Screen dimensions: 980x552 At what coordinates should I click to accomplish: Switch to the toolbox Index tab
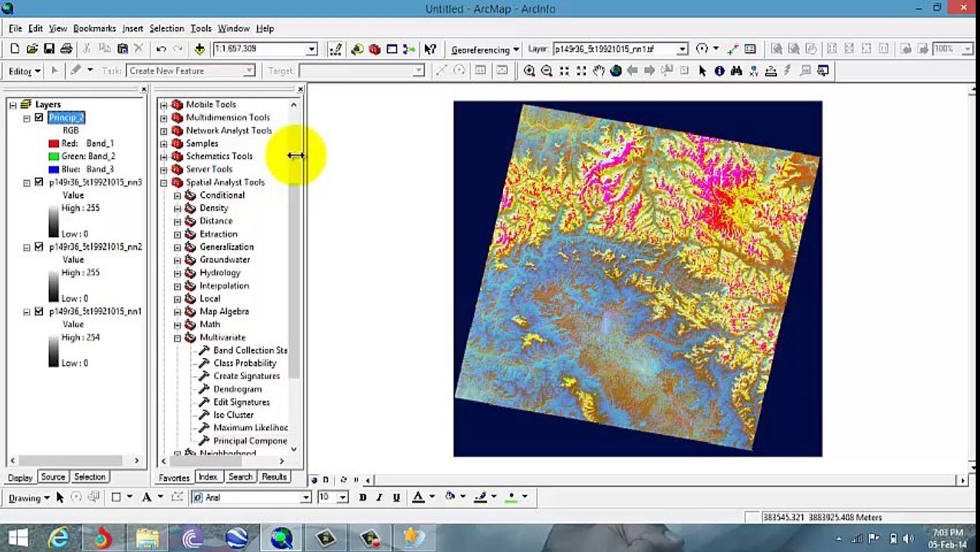[208, 477]
